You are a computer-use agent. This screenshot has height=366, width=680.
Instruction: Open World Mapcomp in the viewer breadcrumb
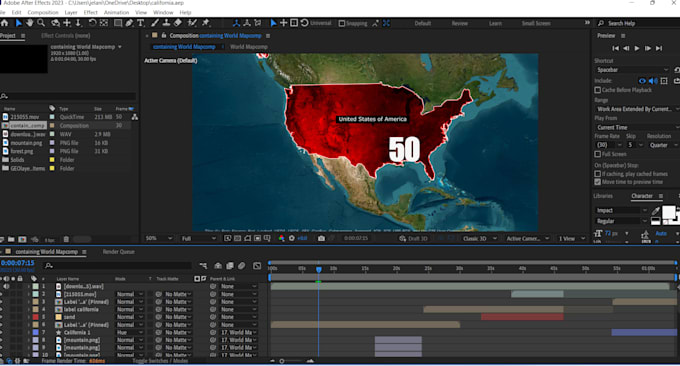[248, 46]
